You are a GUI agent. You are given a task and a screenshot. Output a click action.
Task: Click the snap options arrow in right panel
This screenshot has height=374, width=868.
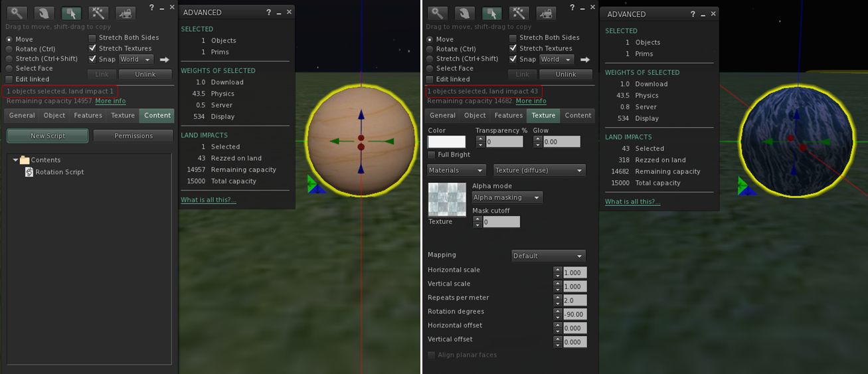coord(585,60)
